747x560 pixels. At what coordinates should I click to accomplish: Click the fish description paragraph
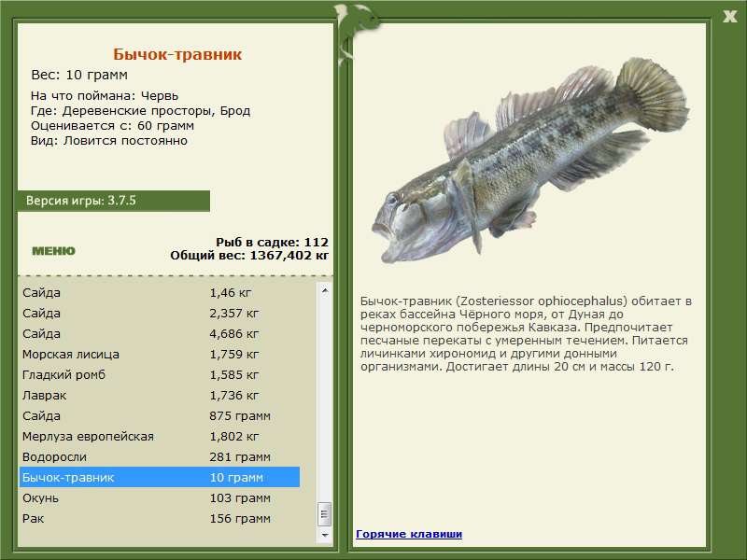click(526, 334)
